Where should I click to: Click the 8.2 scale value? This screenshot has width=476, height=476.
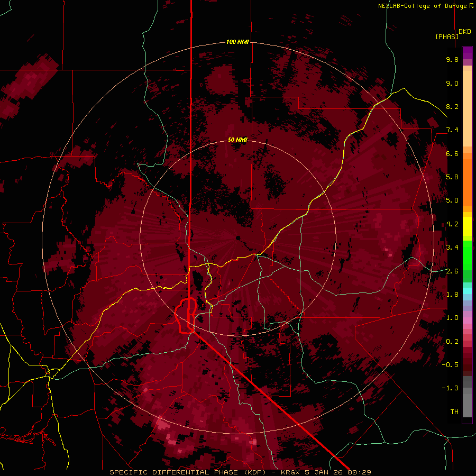452,106
